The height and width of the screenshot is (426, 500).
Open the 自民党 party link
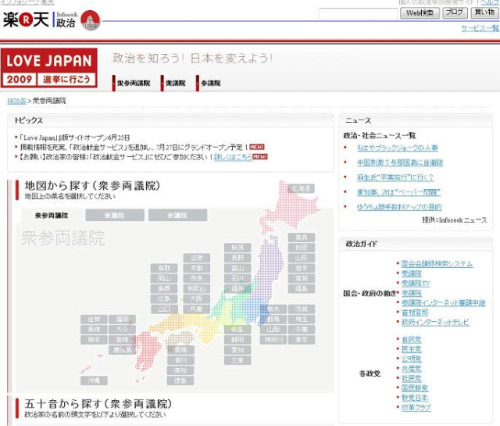411,340
